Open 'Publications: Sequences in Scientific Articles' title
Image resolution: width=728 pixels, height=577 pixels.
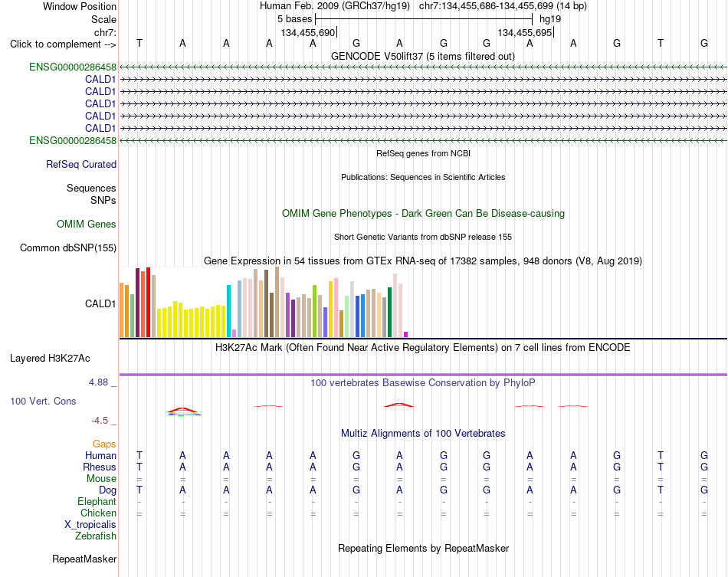pyautogui.click(x=423, y=177)
